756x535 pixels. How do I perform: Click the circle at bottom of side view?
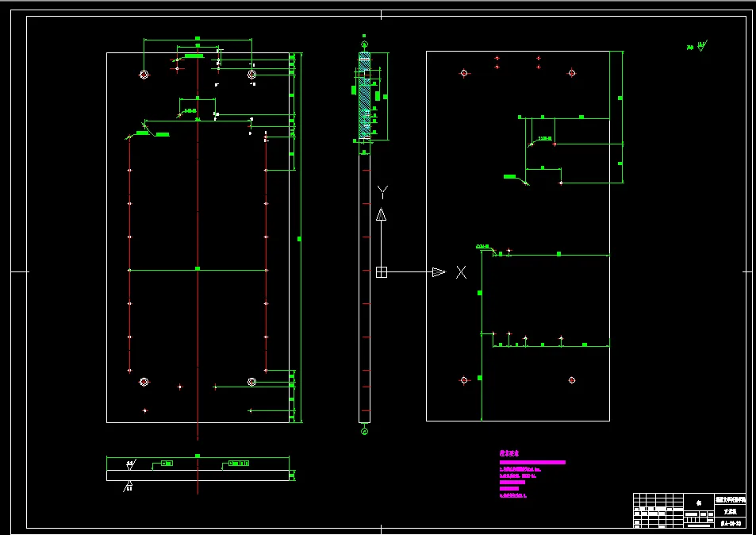coord(364,431)
